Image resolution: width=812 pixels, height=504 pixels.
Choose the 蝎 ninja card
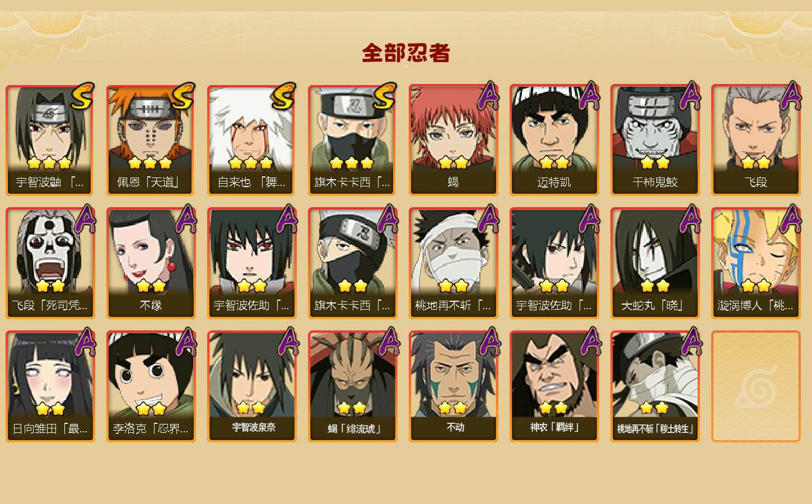tap(453, 140)
